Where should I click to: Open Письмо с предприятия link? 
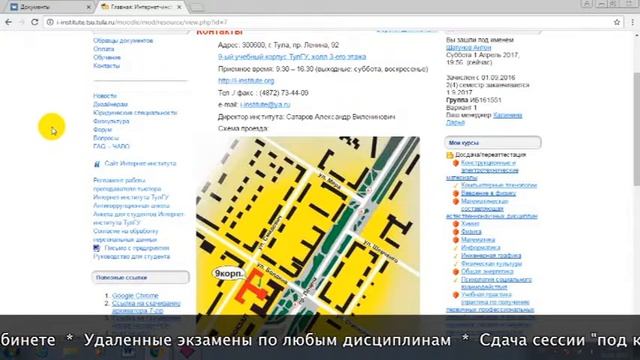(x=137, y=248)
